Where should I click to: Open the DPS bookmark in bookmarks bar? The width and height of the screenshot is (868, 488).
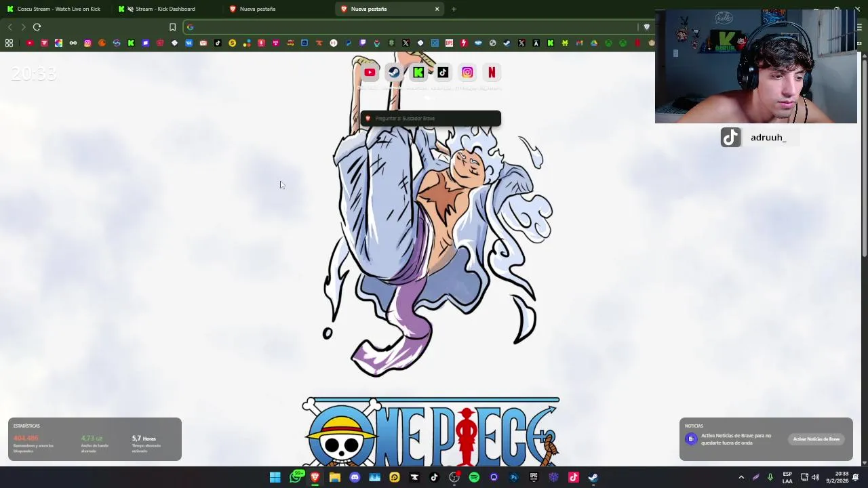449,43
